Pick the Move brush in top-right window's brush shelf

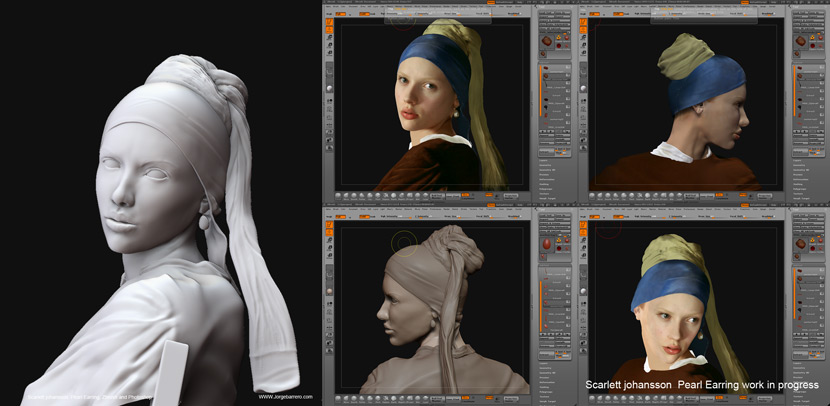600,196
